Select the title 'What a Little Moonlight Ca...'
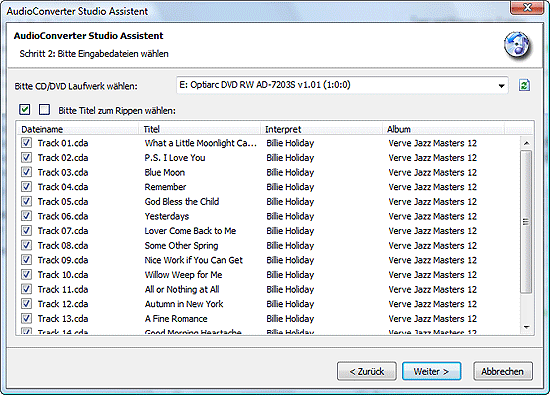This screenshot has width=550, height=395. pyautogui.click(x=201, y=143)
